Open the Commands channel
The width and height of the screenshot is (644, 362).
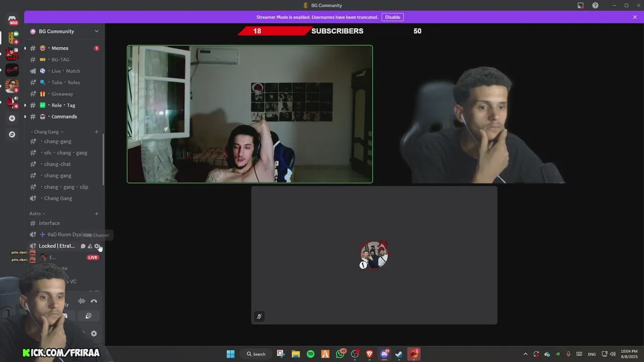(x=64, y=117)
